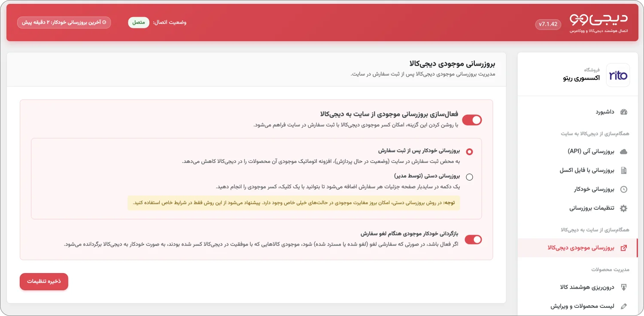644x316 pixels.
Task: Click the rito store logo thumbnail
Action: pyautogui.click(x=618, y=75)
